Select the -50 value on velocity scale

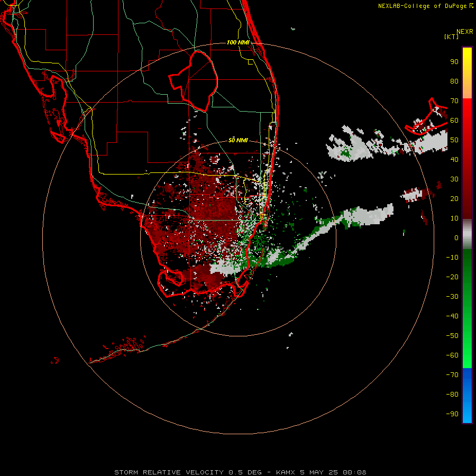(x=452, y=336)
